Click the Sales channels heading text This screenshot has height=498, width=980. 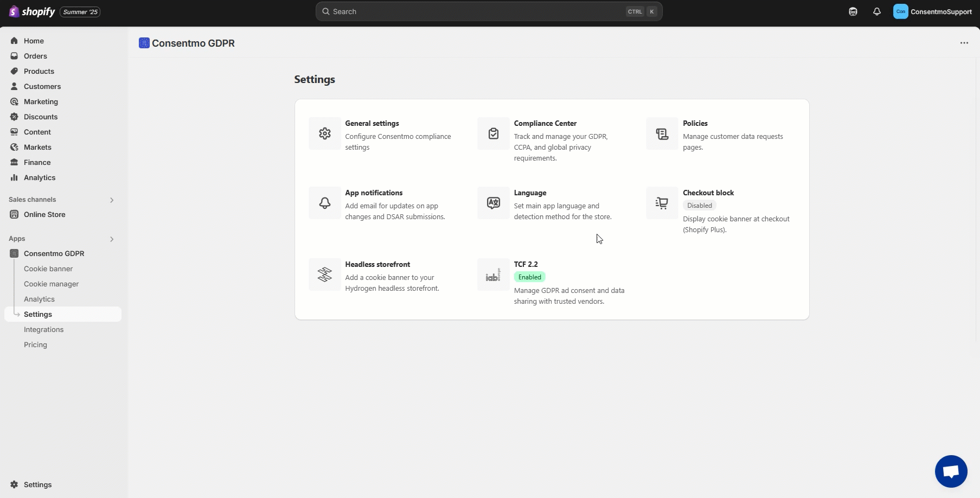33,200
